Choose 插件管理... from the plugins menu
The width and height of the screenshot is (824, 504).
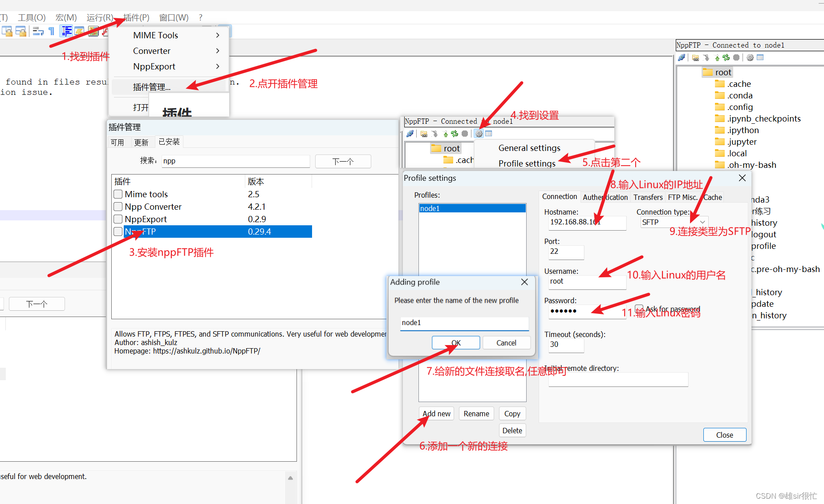click(x=152, y=87)
